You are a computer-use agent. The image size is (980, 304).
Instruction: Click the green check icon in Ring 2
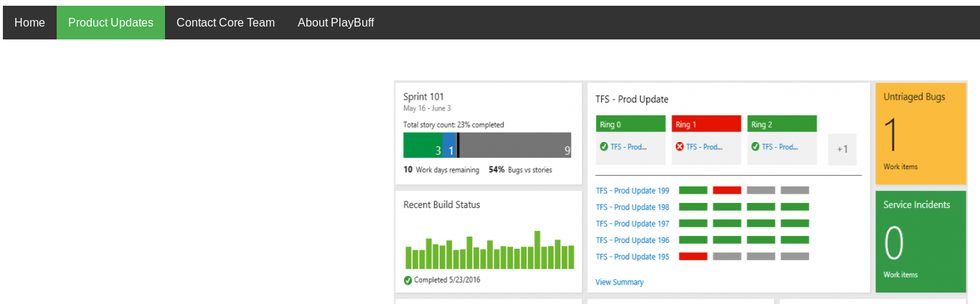point(755,147)
